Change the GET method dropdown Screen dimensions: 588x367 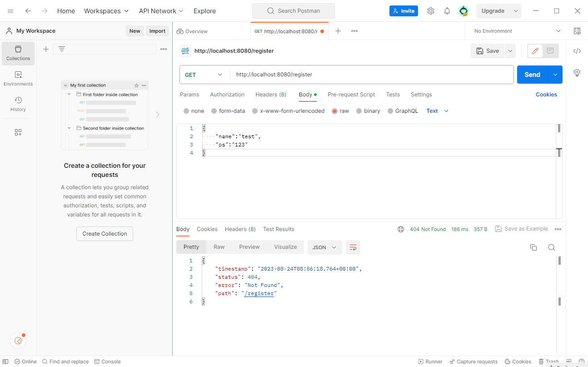click(204, 75)
